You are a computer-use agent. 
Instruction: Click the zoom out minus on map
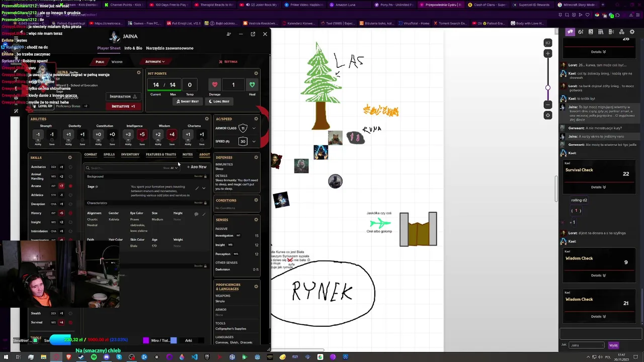[548, 105]
